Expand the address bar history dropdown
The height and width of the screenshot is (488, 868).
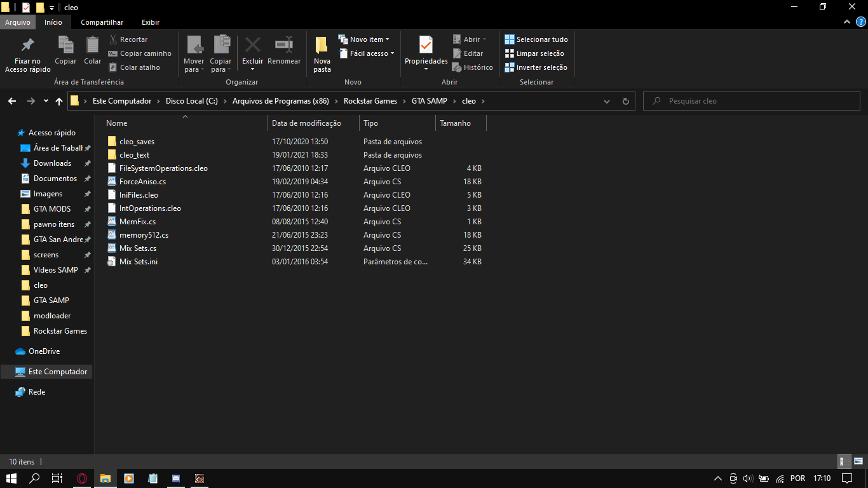pyautogui.click(x=607, y=101)
